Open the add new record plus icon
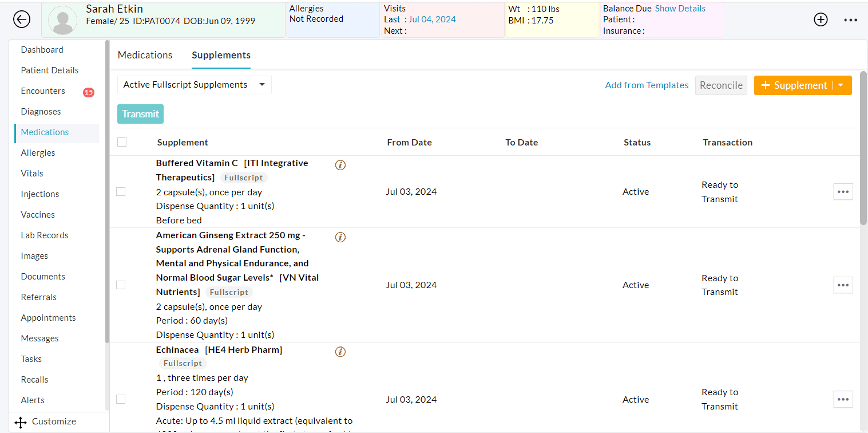The image size is (868, 433). pyautogui.click(x=821, y=19)
